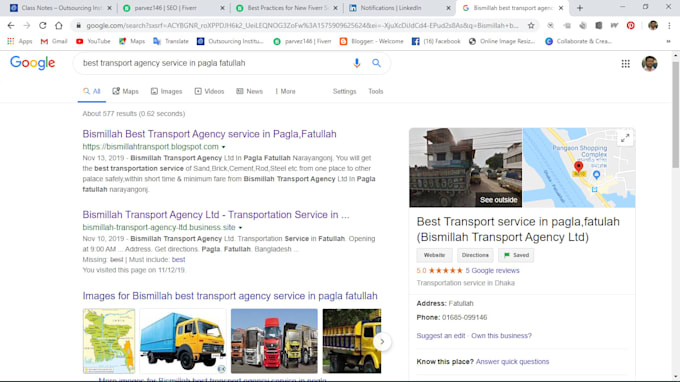680x382 pixels.
Task: Expand dropdown beside bismillahtransport.blogspot.com URL
Action: [223, 147]
